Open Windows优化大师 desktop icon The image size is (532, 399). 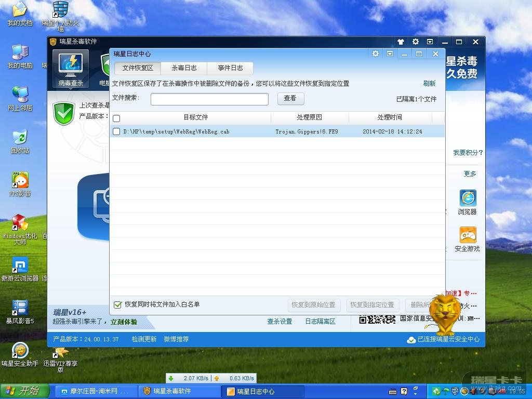point(20,229)
